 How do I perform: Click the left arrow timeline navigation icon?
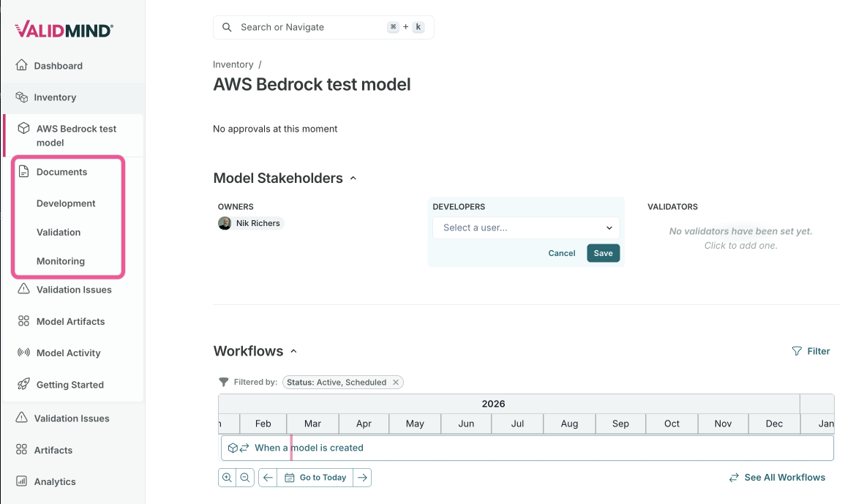(268, 478)
